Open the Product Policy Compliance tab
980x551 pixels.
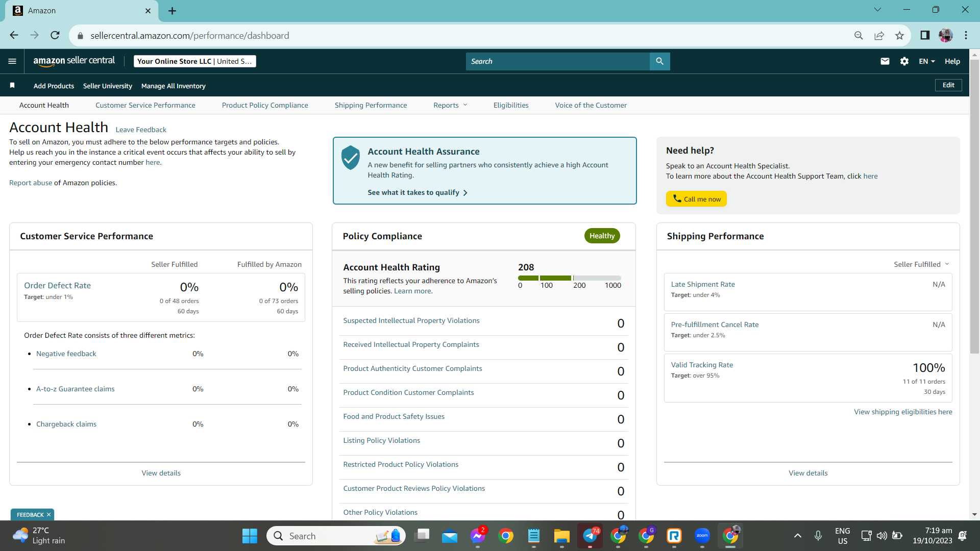pyautogui.click(x=265, y=105)
